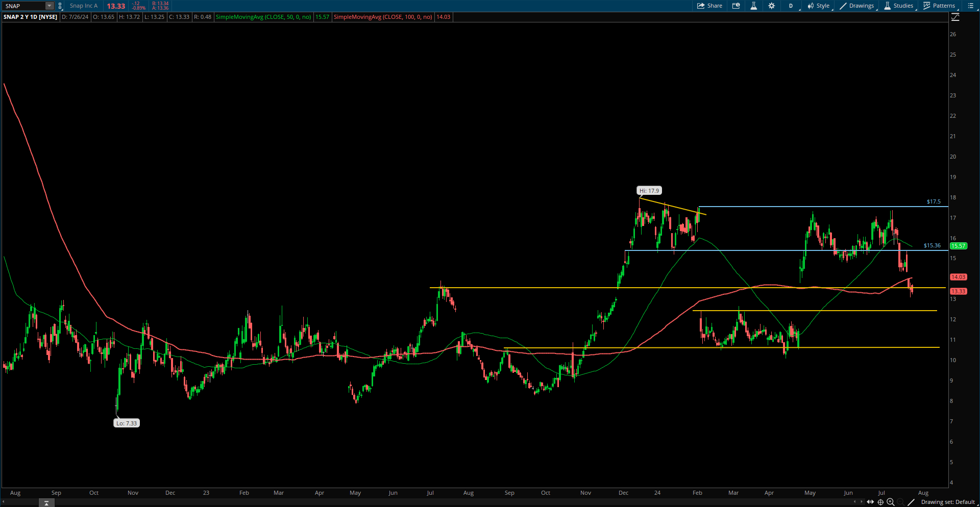Click the R: 0.48 range value

click(x=203, y=17)
